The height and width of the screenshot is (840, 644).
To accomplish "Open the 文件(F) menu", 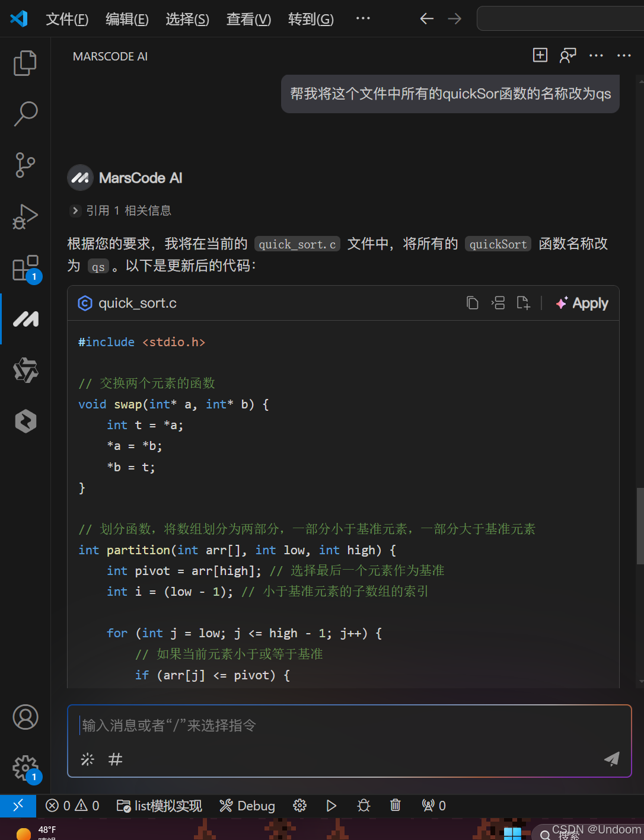I will 67,20.
